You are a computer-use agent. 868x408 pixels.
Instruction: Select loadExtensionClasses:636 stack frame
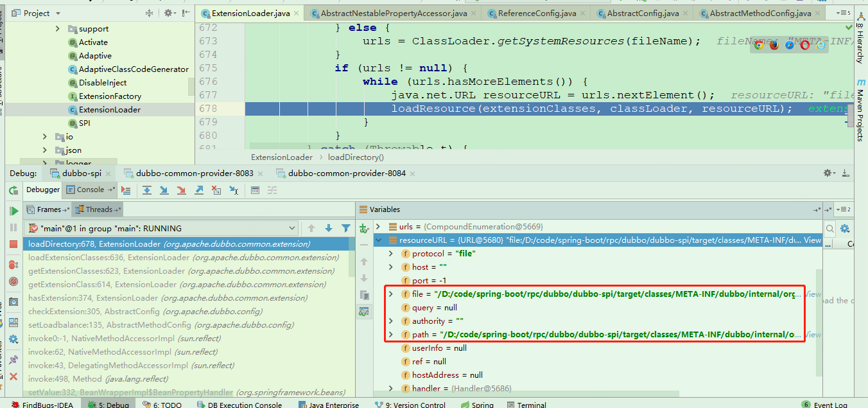[183, 258]
